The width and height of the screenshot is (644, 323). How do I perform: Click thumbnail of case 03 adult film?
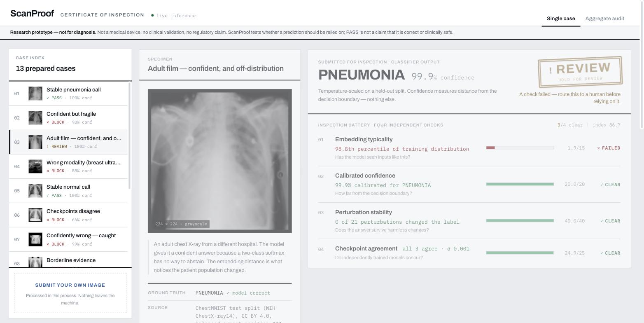[35, 142]
